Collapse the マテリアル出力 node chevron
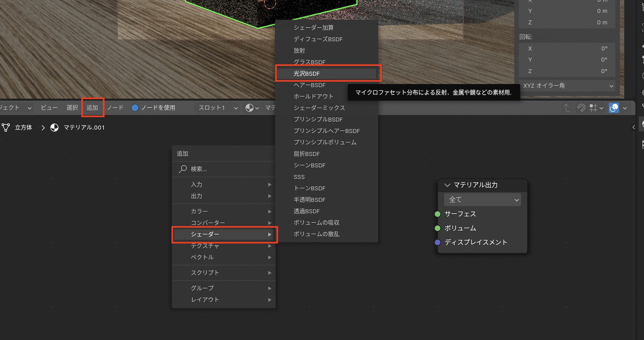The height and width of the screenshot is (340, 644). [447, 185]
